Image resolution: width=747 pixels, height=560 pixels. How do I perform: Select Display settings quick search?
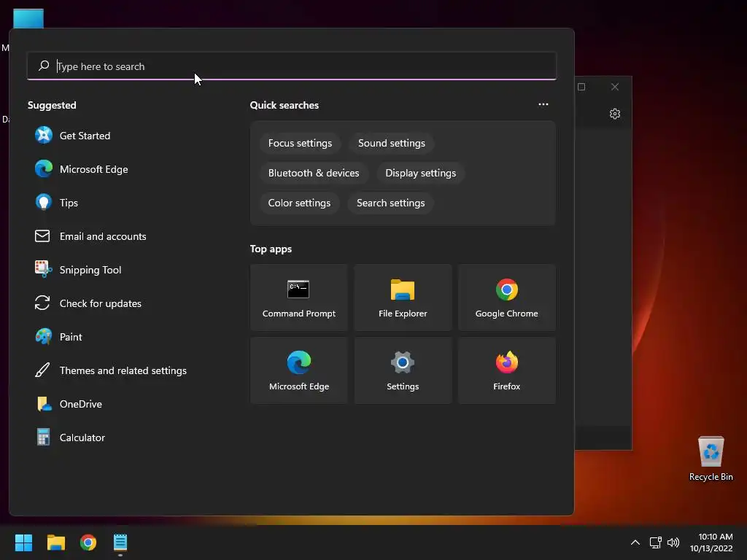[x=421, y=173]
